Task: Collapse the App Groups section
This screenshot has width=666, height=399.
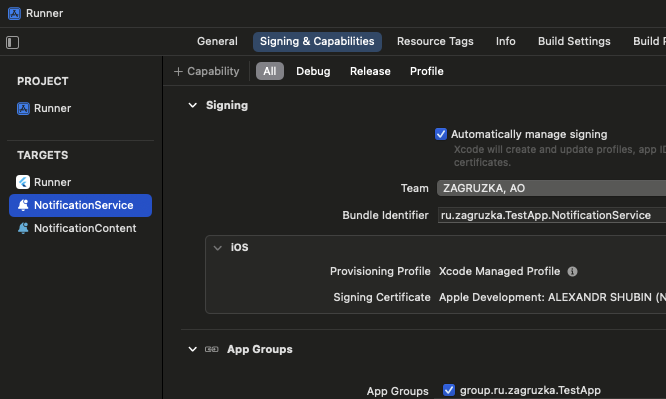Action: pyautogui.click(x=192, y=349)
